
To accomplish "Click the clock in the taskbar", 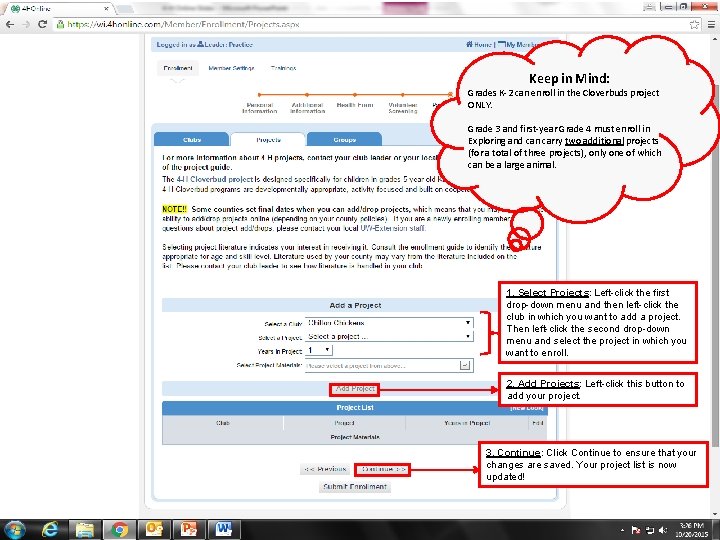I will [x=692, y=530].
